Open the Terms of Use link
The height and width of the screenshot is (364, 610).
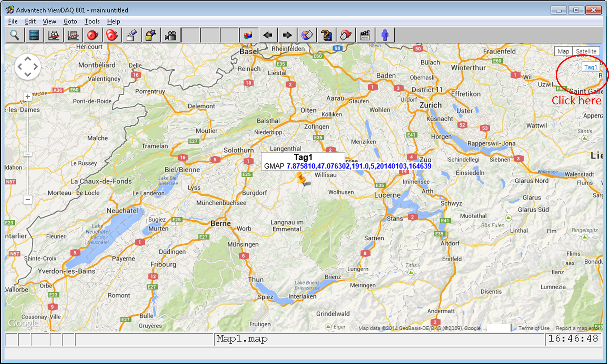tap(534, 328)
